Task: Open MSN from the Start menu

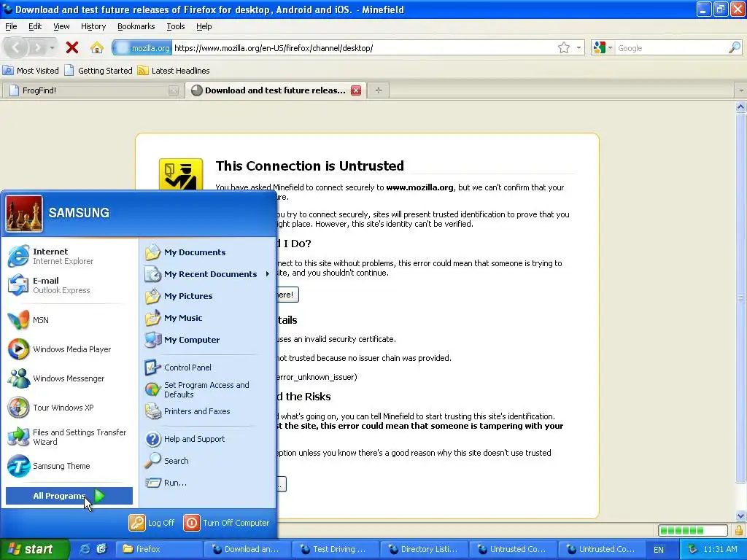Action: [70, 320]
